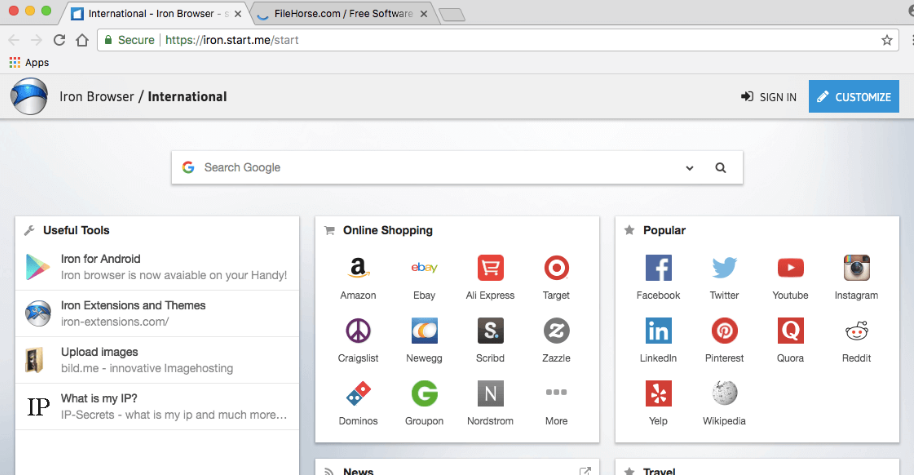This screenshot has height=475, width=914.
Task: Open the Reddit alien icon
Action: (856, 331)
